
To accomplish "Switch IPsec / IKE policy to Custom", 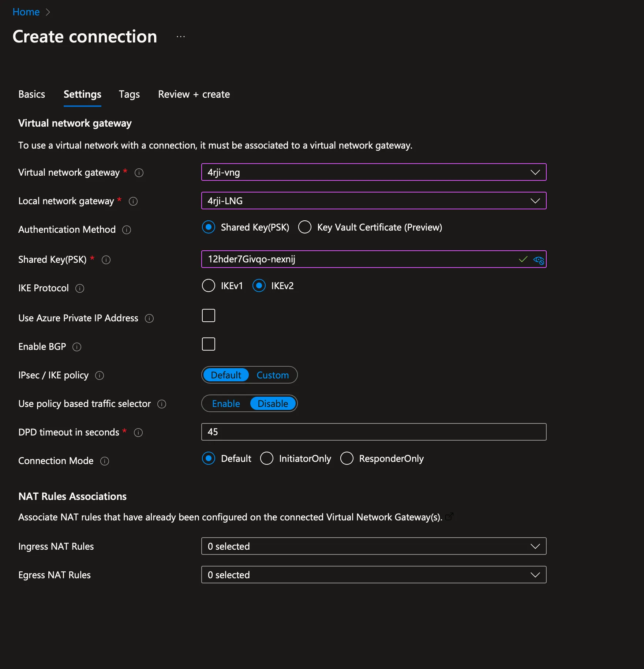I will click(272, 375).
